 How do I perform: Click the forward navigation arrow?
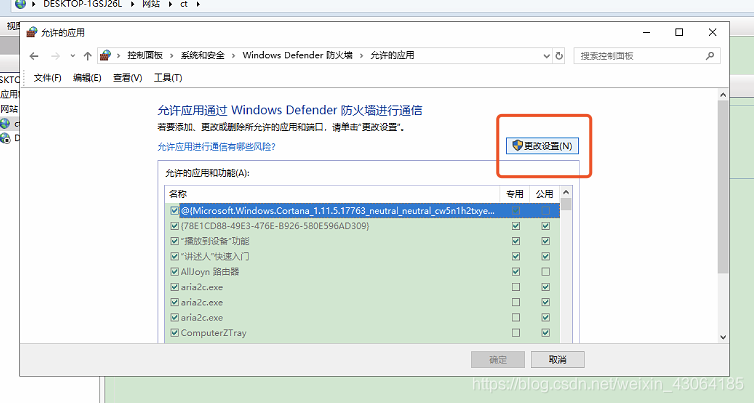click(x=55, y=56)
